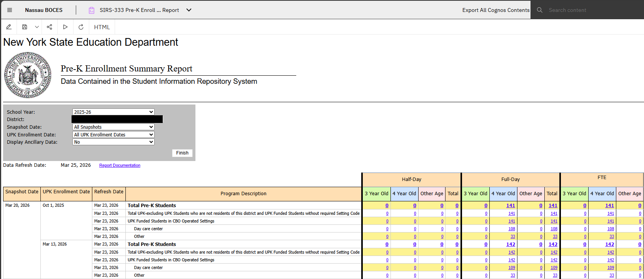Screen dimensions: 644x279
Task: Click second Total Pre-K Students row label
Action: [x=152, y=244]
